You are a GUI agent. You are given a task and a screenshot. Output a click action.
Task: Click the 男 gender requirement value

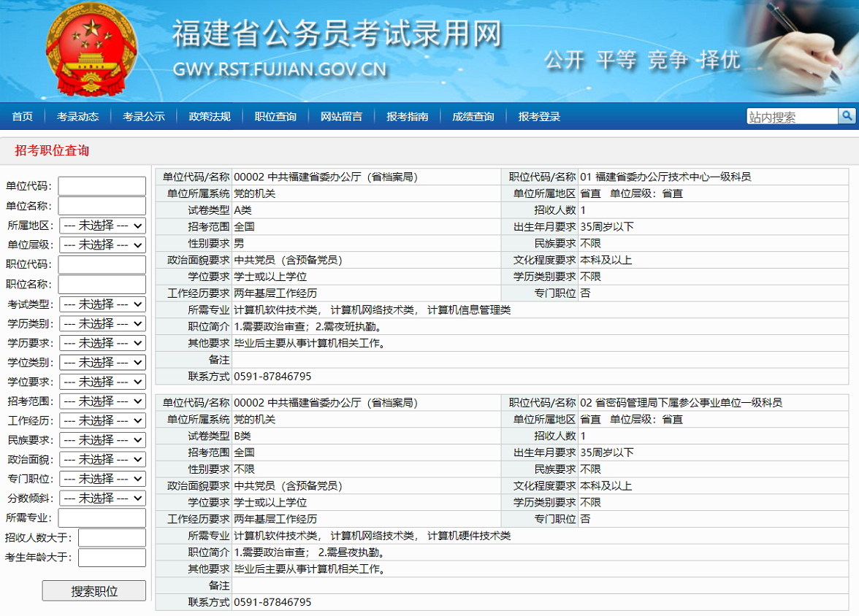tap(239, 243)
